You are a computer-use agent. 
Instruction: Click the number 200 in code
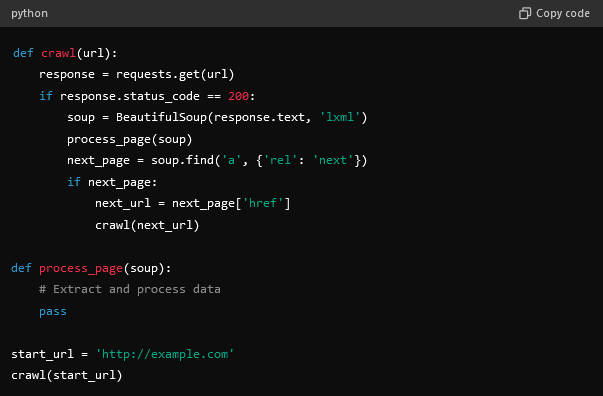238,96
